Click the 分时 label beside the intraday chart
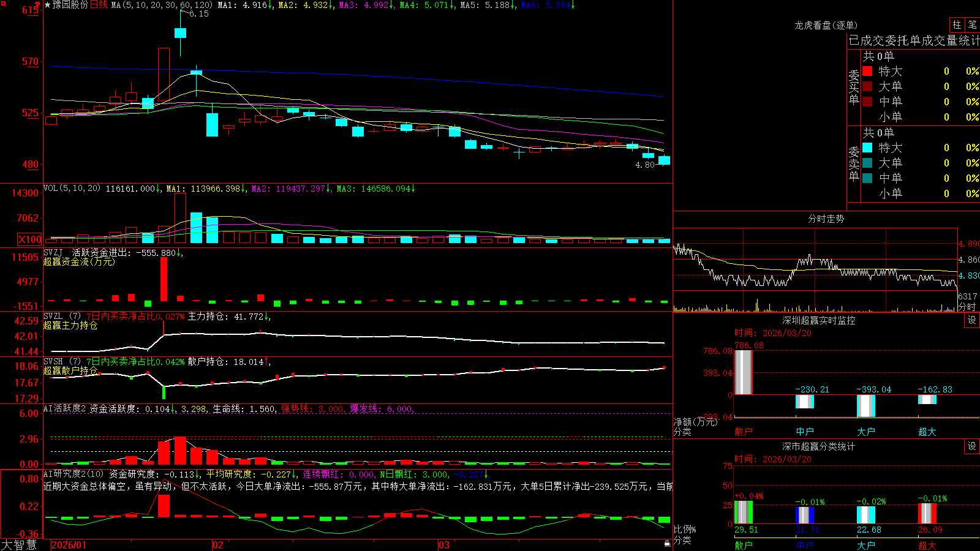The image size is (980, 551). pyautogui.click(x=967, y=307)
